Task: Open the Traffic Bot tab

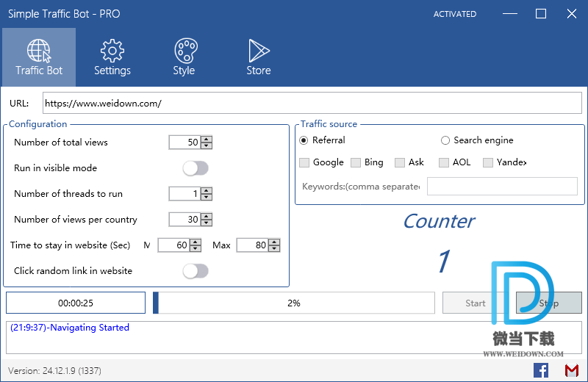Action: tap(39, 57)
